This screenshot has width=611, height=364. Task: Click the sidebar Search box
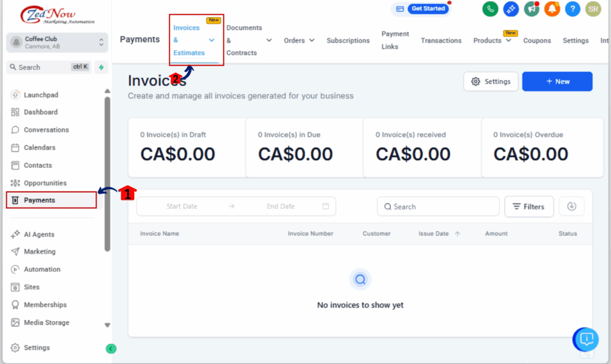coord(49,67)
